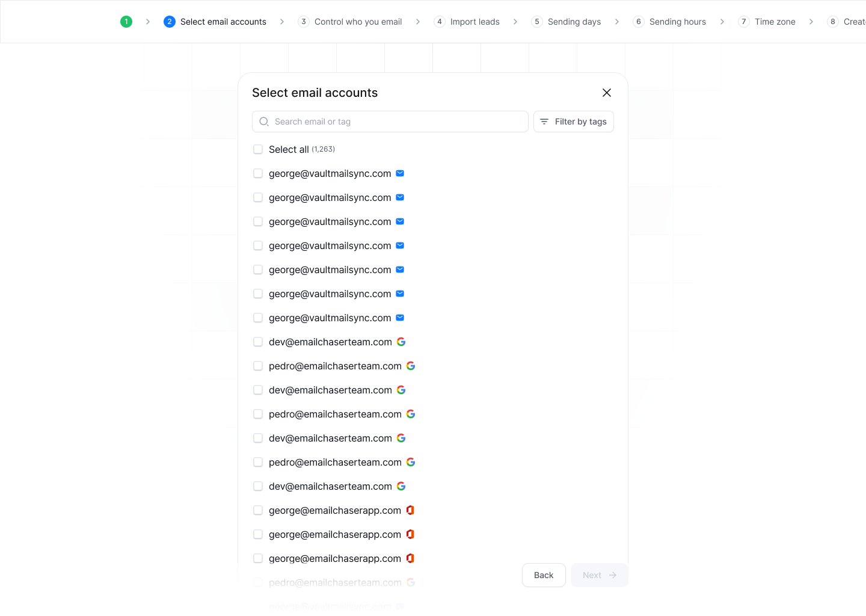
Task: Click the first george@emailchaserapp.com email text
Action: (x=335, y=510)
